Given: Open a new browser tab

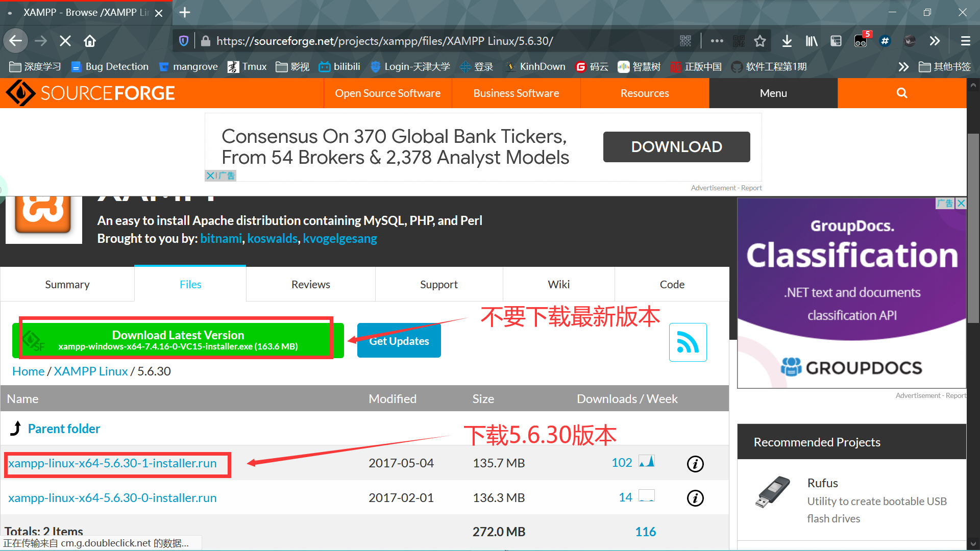Looking at the screenshot, I should pos(185,12).
